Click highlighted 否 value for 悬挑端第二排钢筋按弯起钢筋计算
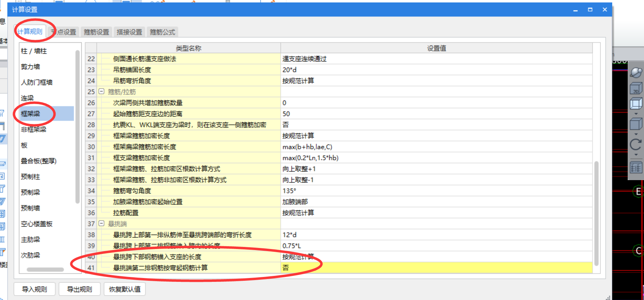 [436, 268]
